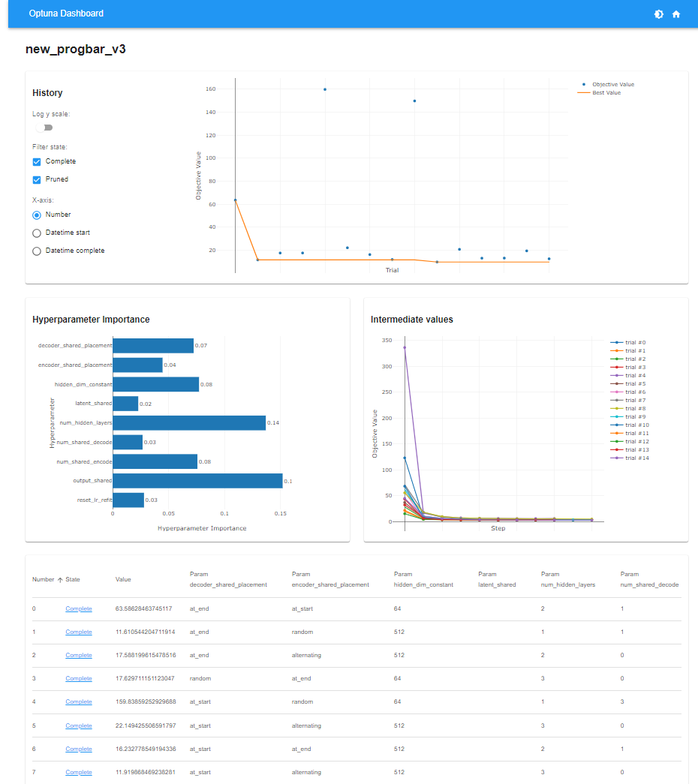Viewport: 698px width, 784px height.
Task: Click the Number column header
Action: tap(43, 579)
